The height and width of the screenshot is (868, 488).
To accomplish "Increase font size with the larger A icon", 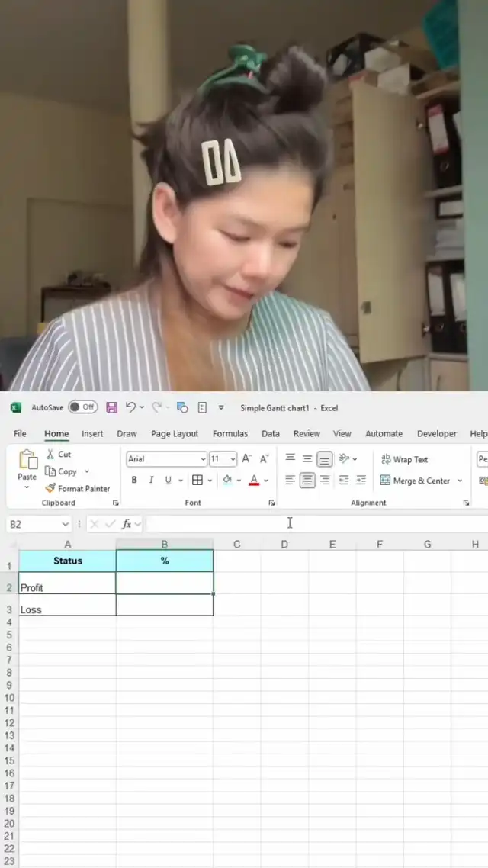I will pyautogui.click(x=246, y=459).
